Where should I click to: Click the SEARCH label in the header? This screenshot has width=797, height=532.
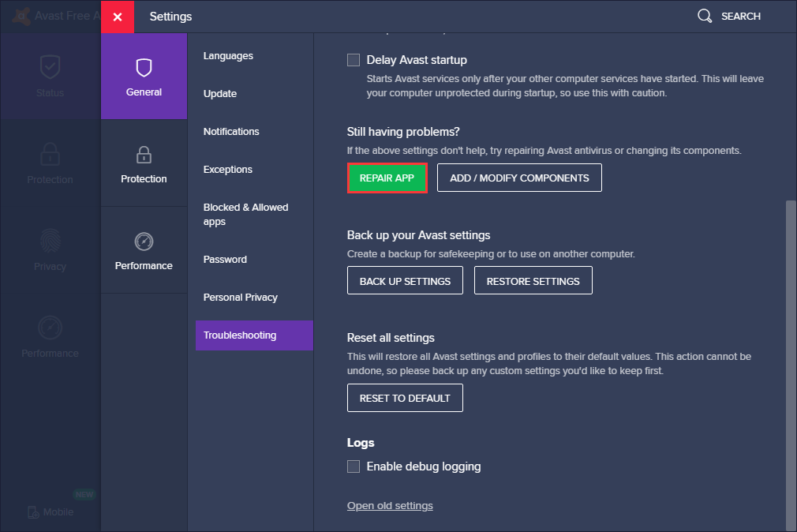pos(741,17)
